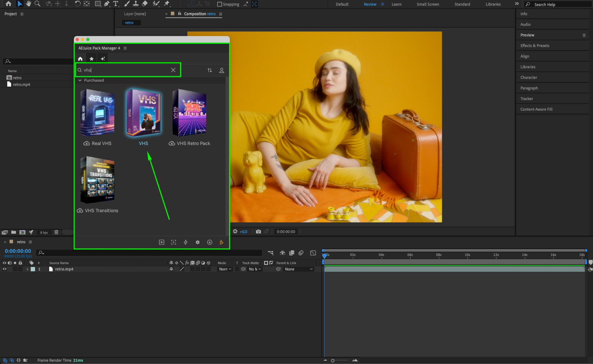Switch to the Learn workspace
Image resolution: width=593 pixels, height=364 pixels.
(396, 4)
